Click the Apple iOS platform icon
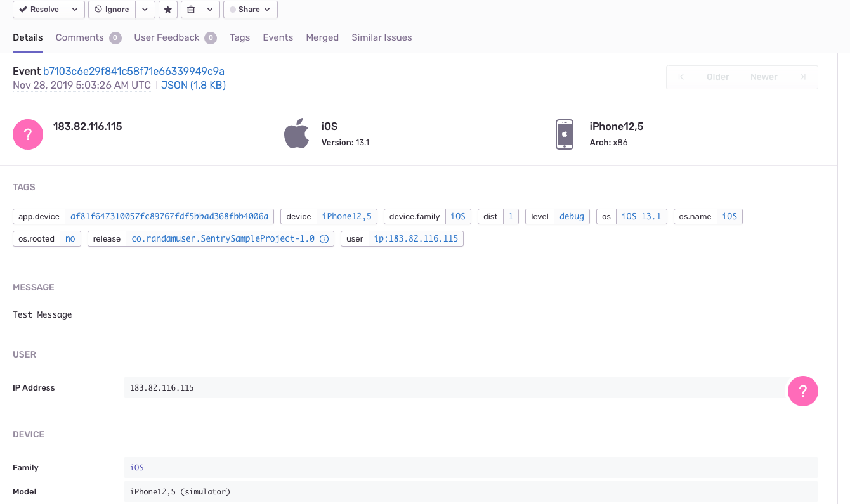Screen dimensions: 850x504 click(297, 134)
